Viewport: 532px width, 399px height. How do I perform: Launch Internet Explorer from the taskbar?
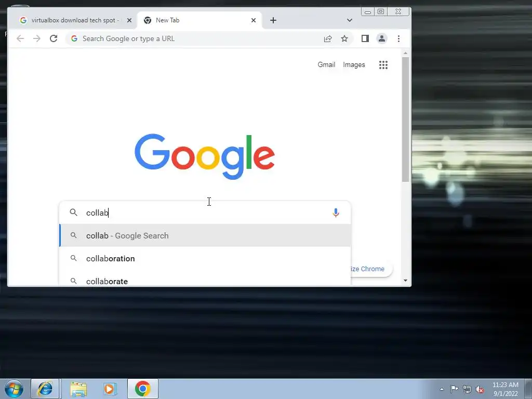45,389
